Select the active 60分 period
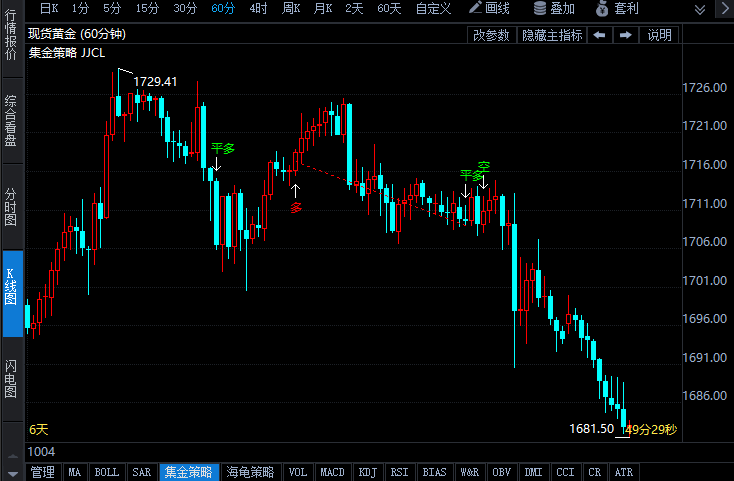The height and width of the screenshot is (481, 734). pyautogui.click(x=223, y=8)
